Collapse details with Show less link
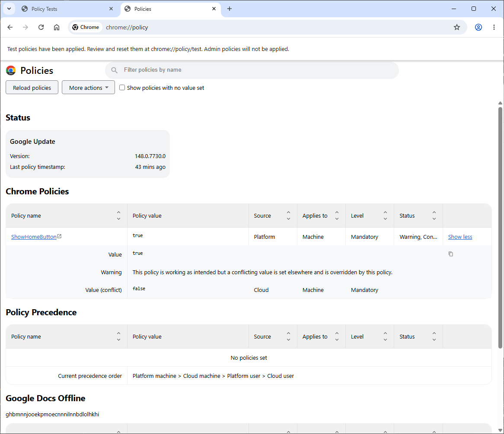Viewport: 504px width, 434px height. (460, 237)
